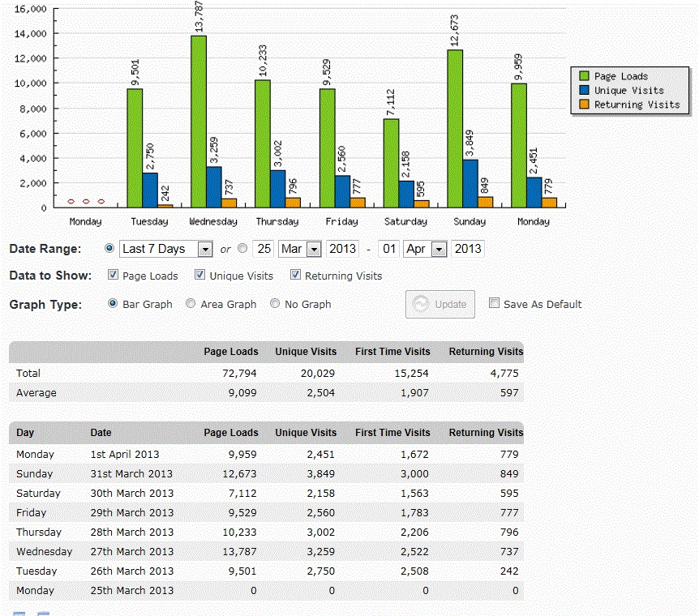Click Wednesday's green 13,787 Page Loads bar
699x616 pixels.
(x=198, y=122)
